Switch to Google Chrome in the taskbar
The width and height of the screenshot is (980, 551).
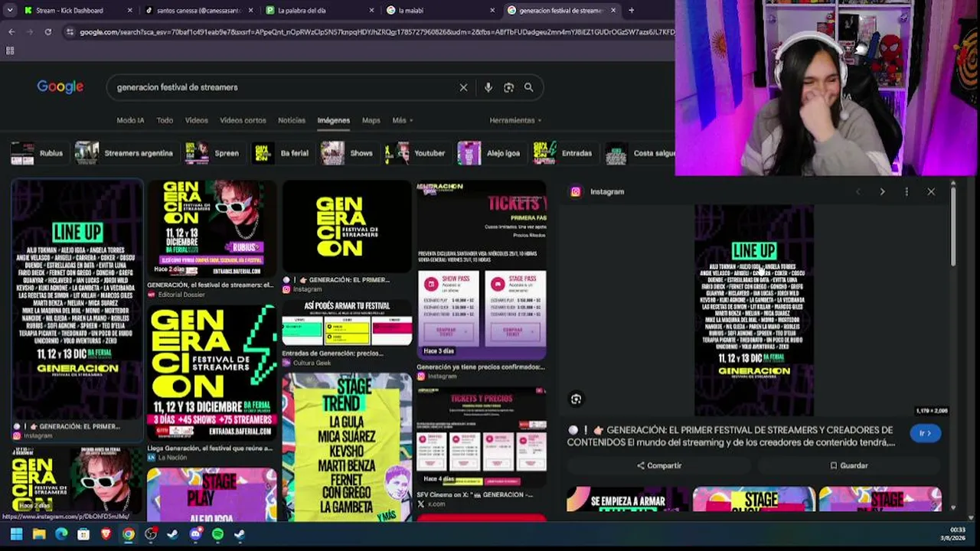[128, 534]
